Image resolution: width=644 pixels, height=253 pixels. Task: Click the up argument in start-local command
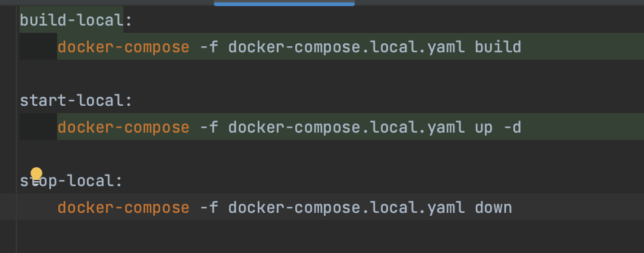pyautogui.click(x=484, y=127)
